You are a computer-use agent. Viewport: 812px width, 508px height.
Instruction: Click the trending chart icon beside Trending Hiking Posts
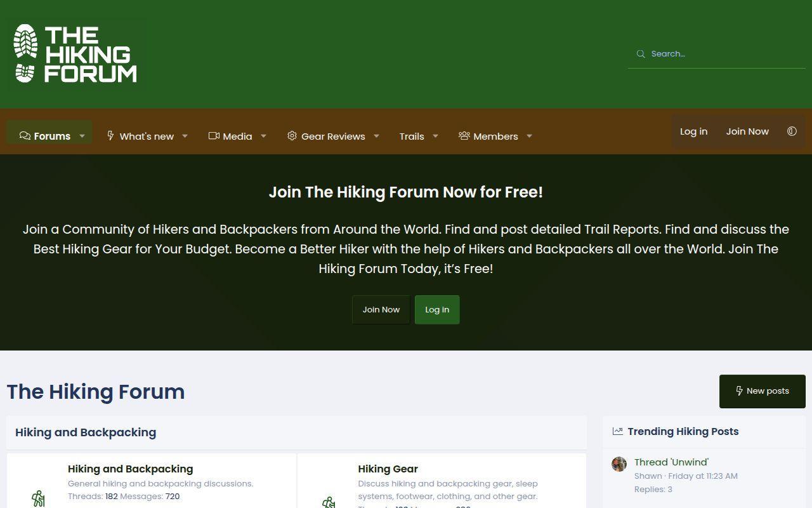(x=617, y=431)
